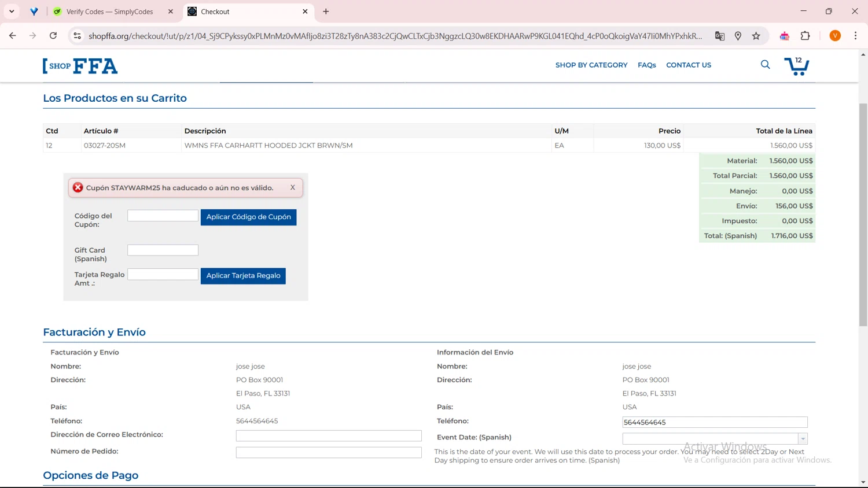Viewport: 868px width, 488px height.
Task: Open the FAQs page link
Action: coord(647,65)
